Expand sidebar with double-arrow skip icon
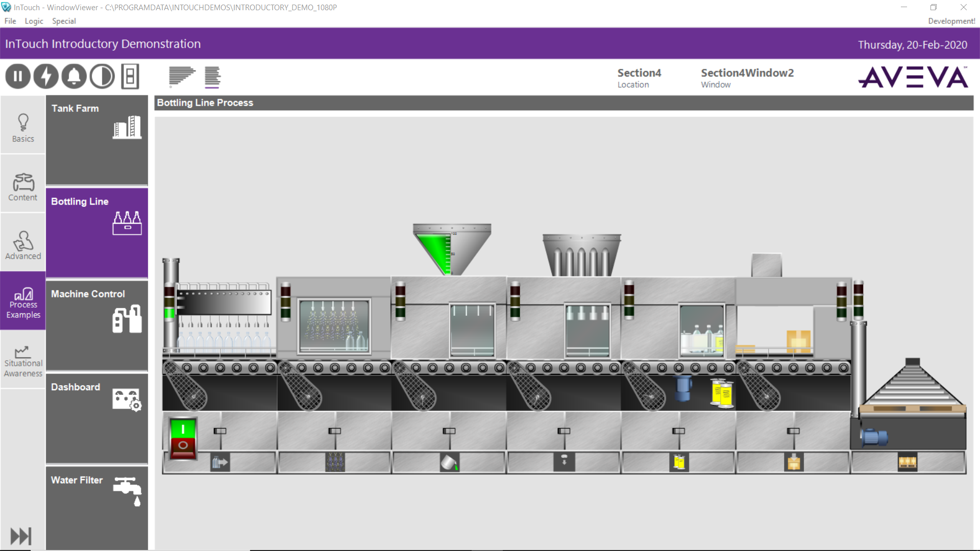Image resolution: width=980 pixels, height=551 pixels. pyautogui.click(x=21, y=536)
